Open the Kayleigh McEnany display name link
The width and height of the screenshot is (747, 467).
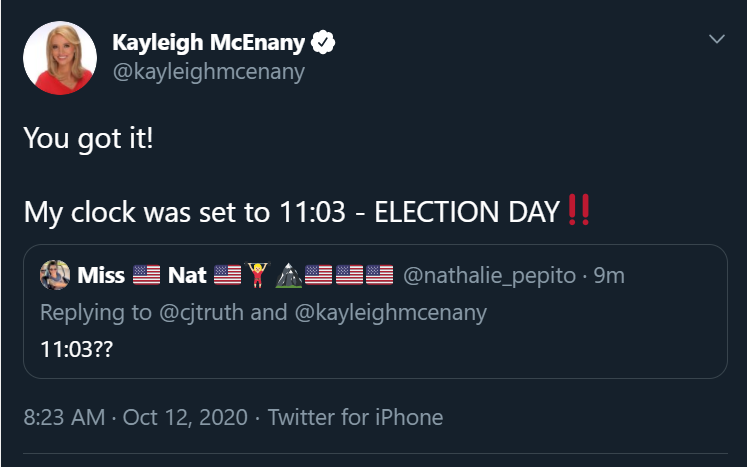tap(209, 42)
